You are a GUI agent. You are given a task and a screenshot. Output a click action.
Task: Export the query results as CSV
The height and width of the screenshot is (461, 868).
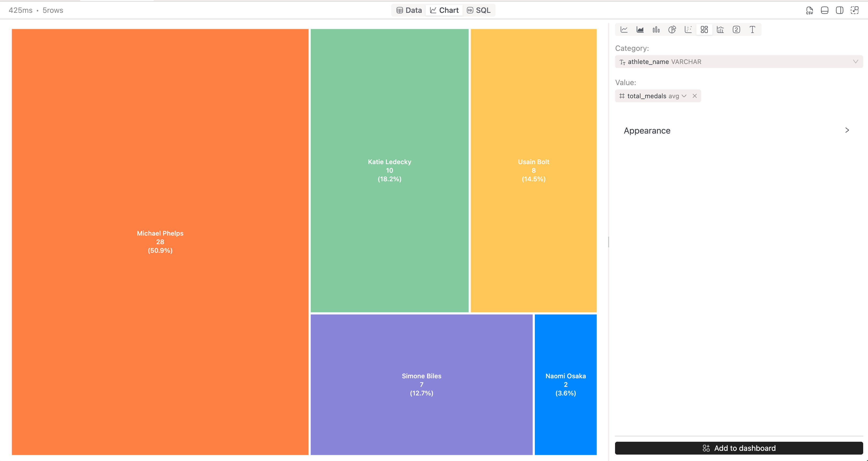click(809, 10)
